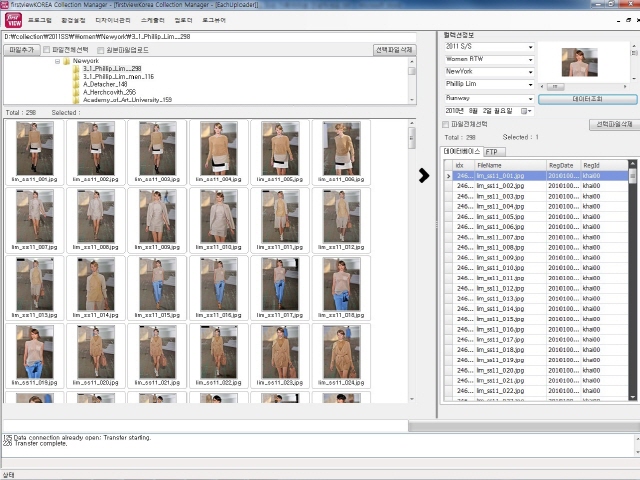The image size is (640, 480).
Task: Collapse the Newyork folder tree node
Action: (58, 61)
